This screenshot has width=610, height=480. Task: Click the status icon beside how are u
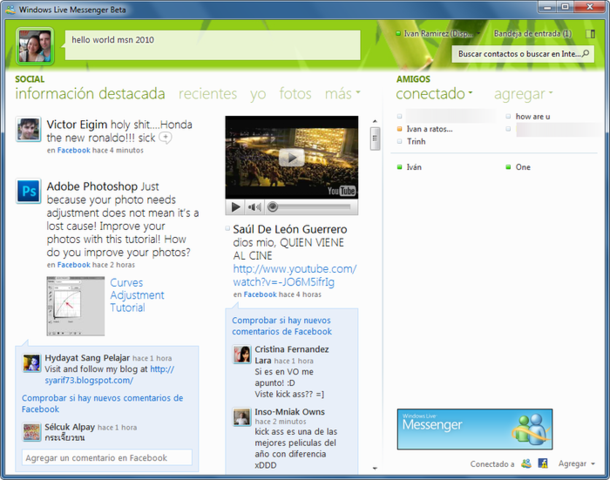coord(508,116)
